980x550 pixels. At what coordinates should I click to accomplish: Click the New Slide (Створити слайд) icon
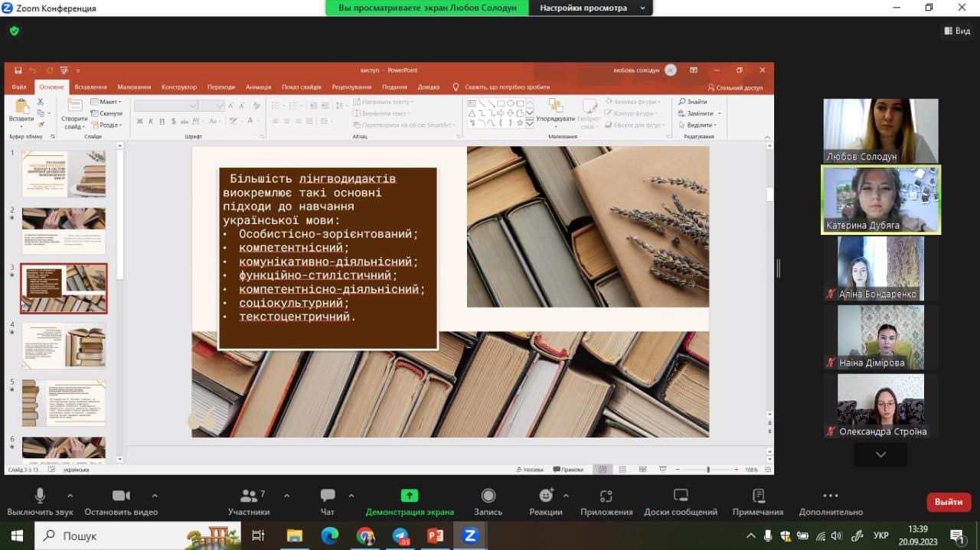[74, 106]
